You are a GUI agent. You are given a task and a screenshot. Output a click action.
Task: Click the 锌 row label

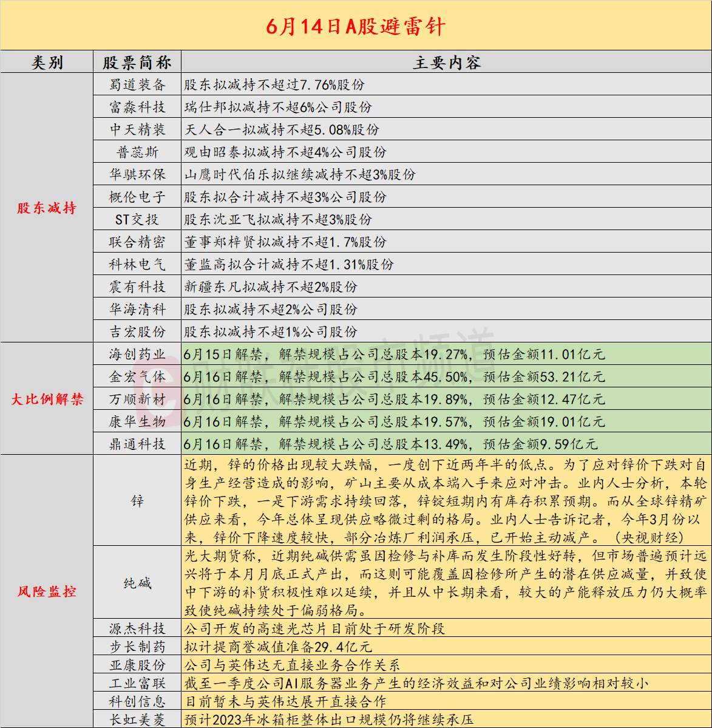[137, 500]
